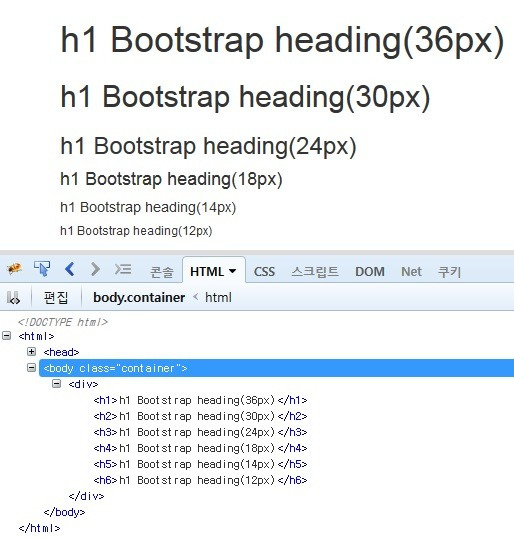Switch to the 스크립트 tab
The image size is (514, 539).
(315, 272)
